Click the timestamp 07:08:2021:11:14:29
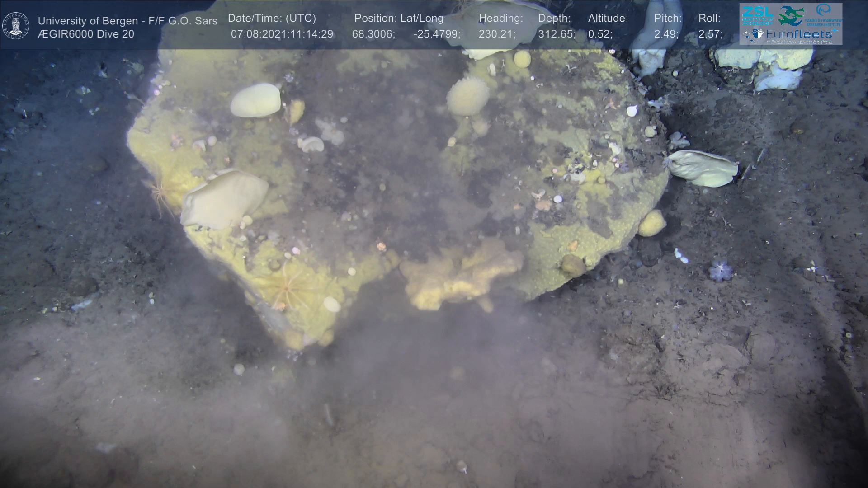This screenshot has width=868, height=488. 282,34
